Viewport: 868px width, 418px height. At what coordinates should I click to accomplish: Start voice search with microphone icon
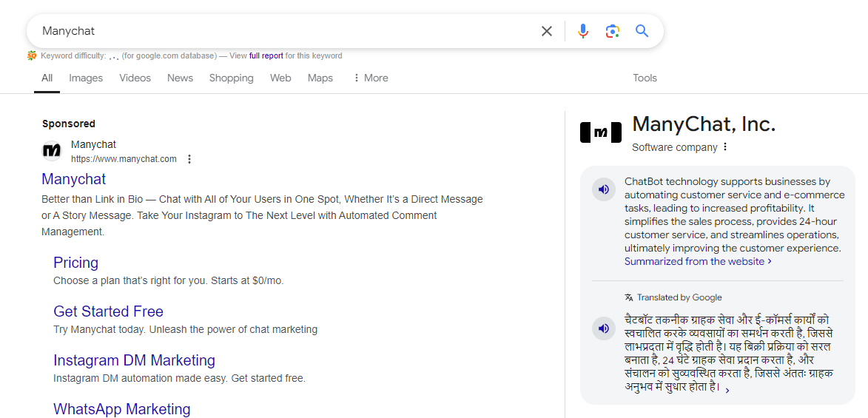583,31
